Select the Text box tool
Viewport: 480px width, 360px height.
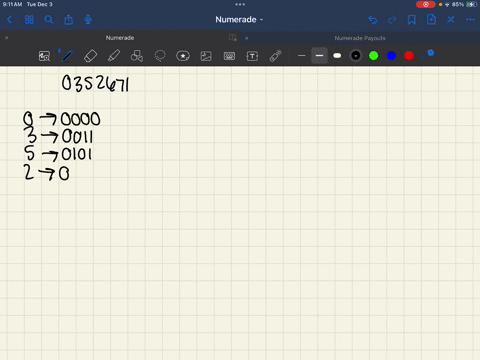coord(252,56)
